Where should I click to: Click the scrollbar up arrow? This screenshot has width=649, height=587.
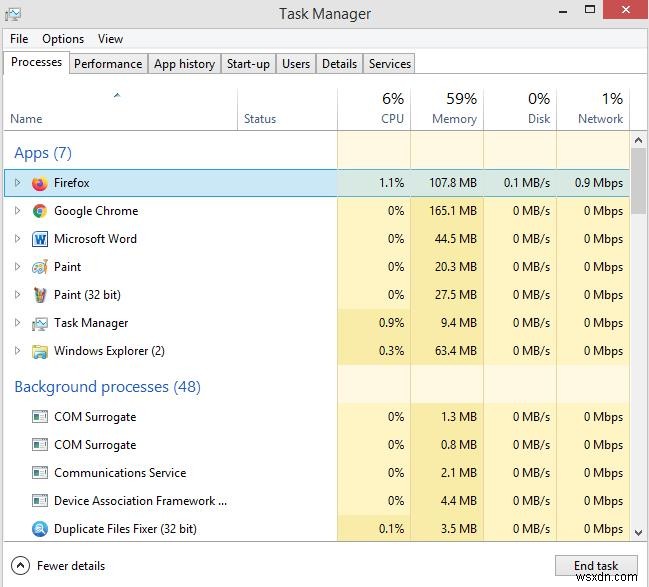(638, 140)
